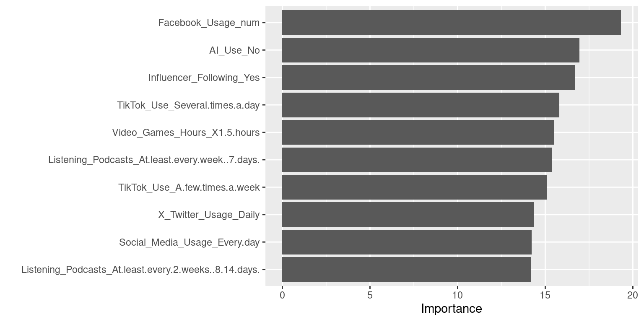Click the 15 tick label on x-axis
This screenshot has width=644, height=322.
point(545,295)
